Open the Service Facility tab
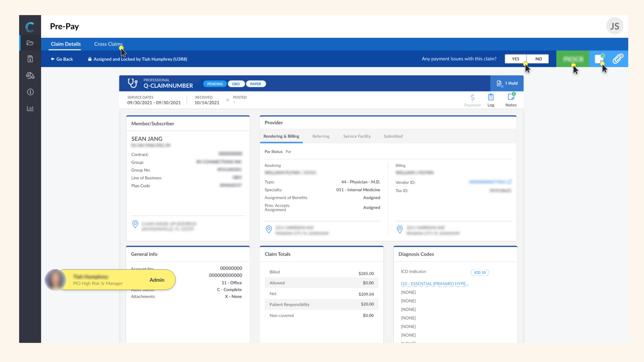The width and height of the screenshot is (644, 362). [x=357, y=136]
